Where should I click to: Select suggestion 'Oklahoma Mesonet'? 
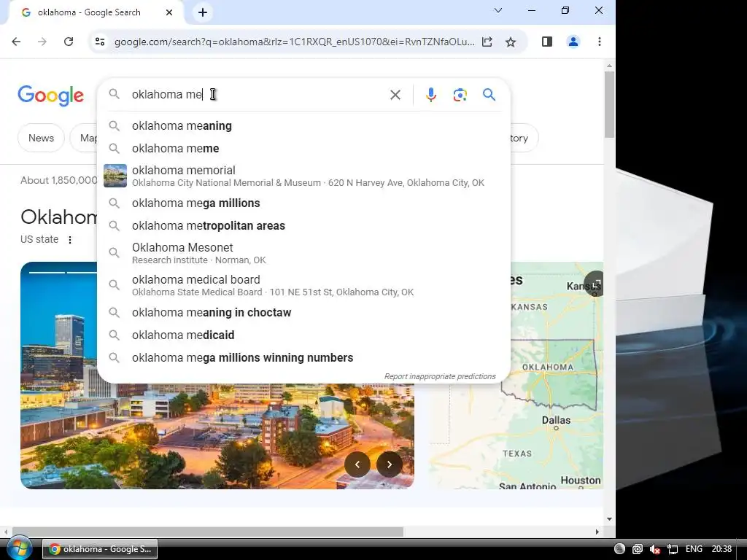pyautogui.click(x=303, y=253)
